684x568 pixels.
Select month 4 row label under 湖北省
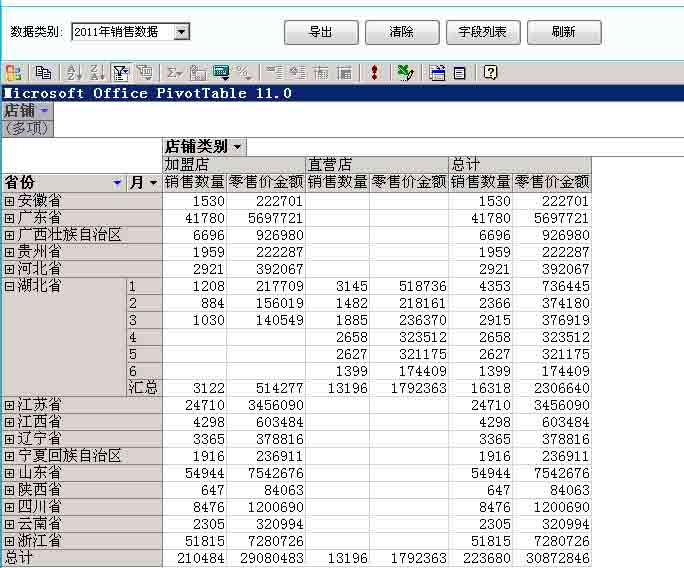144,337
